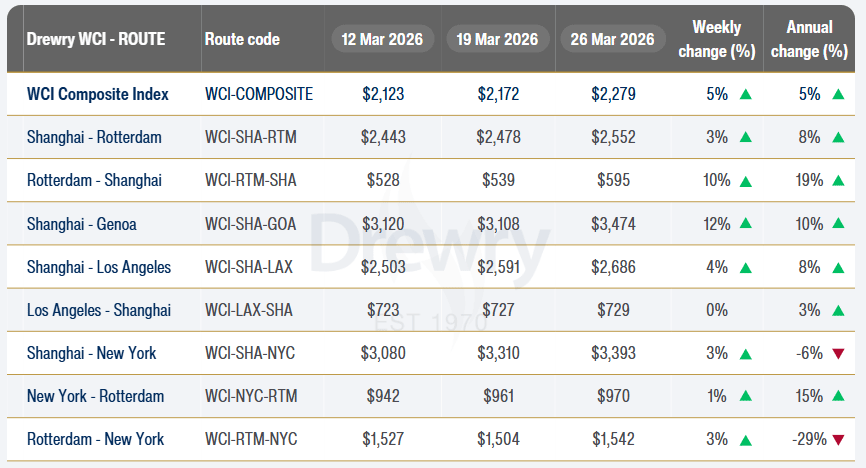This screenshot has width=866, height=468.
Task: Click red down arrow in Shanghai - New York annual change
Action: pos(837,353)
